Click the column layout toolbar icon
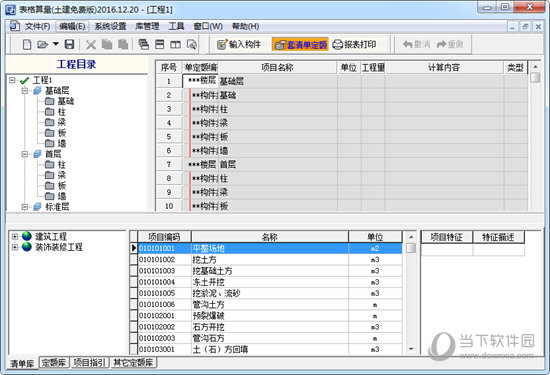Viewport: 550px width, 375px height. coord(175,45)
